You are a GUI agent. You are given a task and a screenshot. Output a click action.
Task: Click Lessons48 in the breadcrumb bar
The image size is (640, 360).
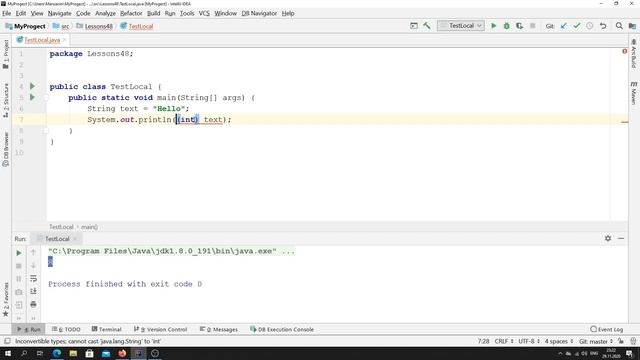click(x=95, y=26)
